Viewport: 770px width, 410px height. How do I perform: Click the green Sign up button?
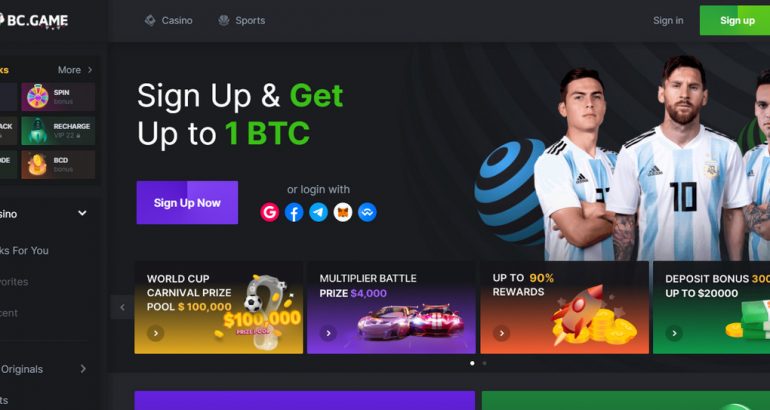(x=735, y=20)
